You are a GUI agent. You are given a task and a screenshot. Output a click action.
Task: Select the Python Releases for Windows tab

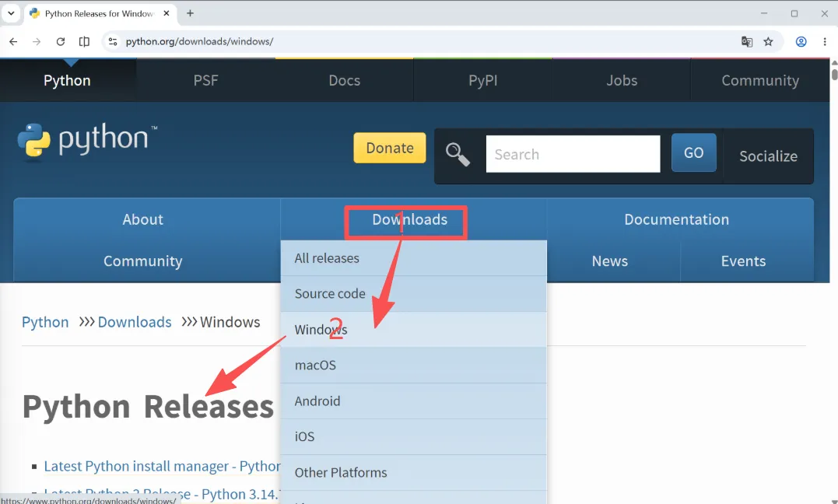pyautogui.click(x=100, y=13)
